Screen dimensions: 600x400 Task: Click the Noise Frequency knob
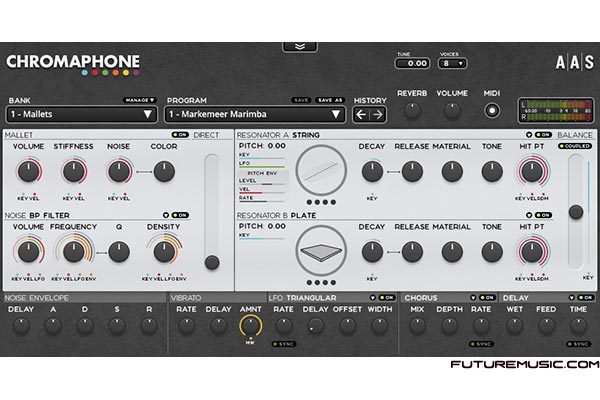point(73,251)
